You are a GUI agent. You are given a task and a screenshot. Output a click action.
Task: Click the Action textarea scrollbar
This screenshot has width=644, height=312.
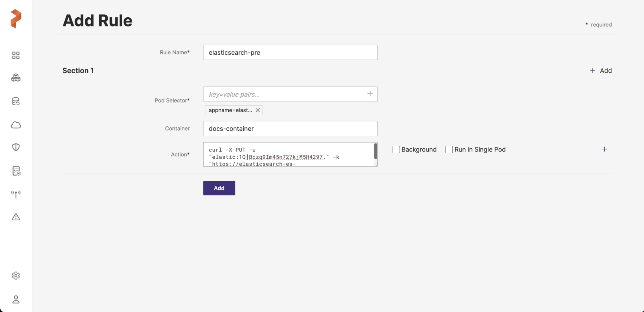(x=375, y=151)
